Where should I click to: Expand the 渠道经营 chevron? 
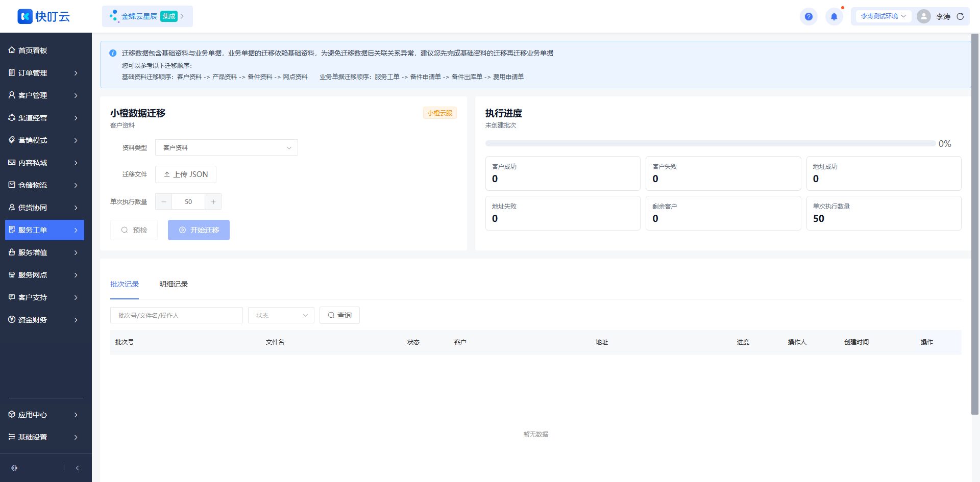click(76, 118)
